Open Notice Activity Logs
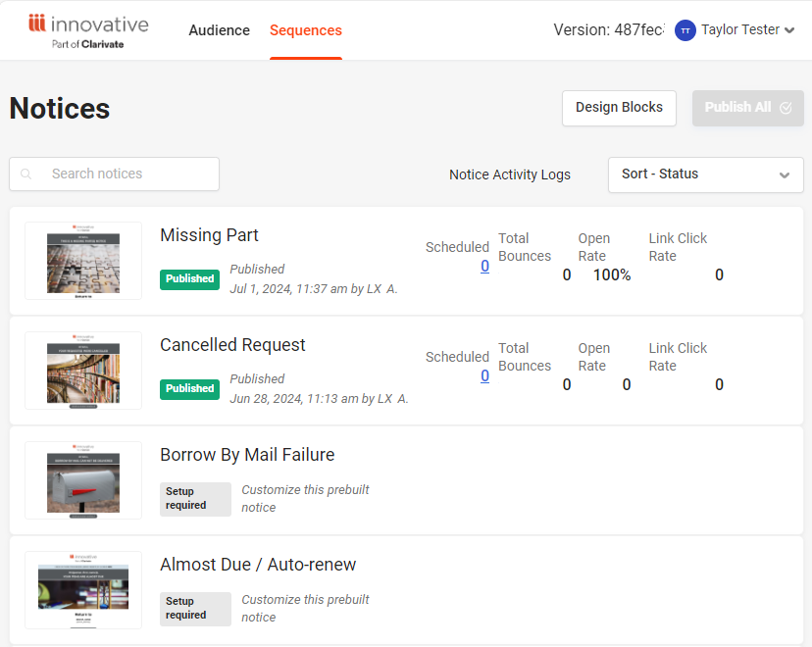This screenshot has height=647, width=812. tap(509, 174)
